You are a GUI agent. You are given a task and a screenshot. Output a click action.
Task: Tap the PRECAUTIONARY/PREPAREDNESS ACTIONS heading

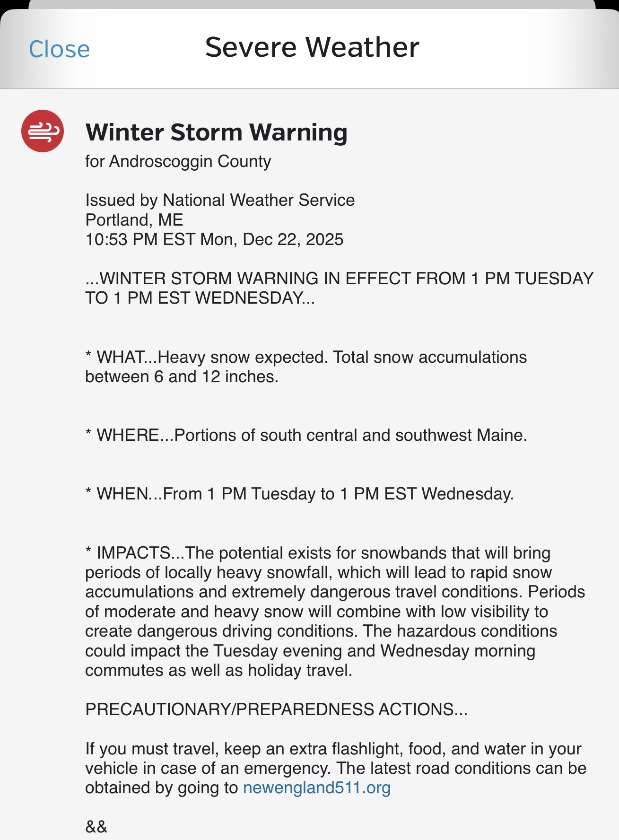pyautogui.click(x=276, y=709)
